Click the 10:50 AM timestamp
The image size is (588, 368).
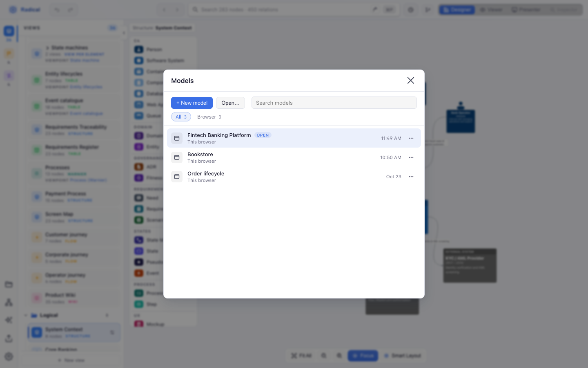coord(391,157)
